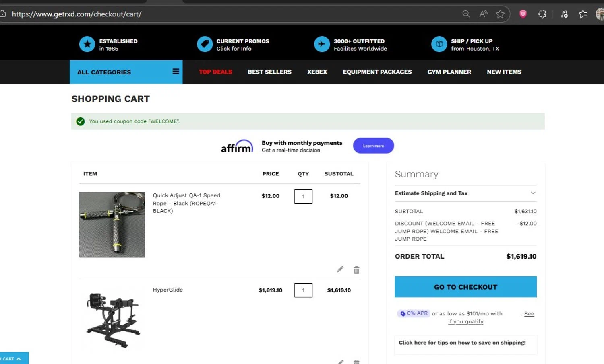Open HyperGlide product link

click(x=168, y=290)
